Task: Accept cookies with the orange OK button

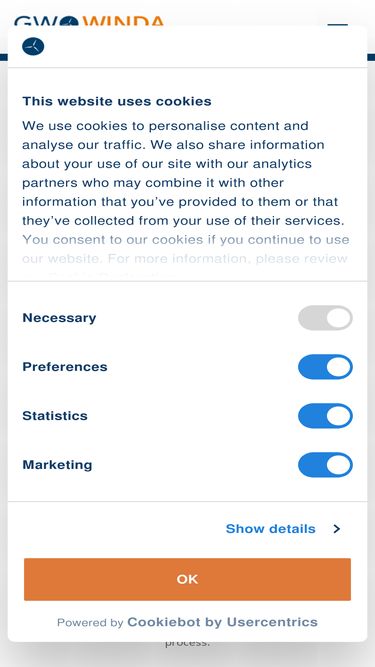Action: [188, 579]
